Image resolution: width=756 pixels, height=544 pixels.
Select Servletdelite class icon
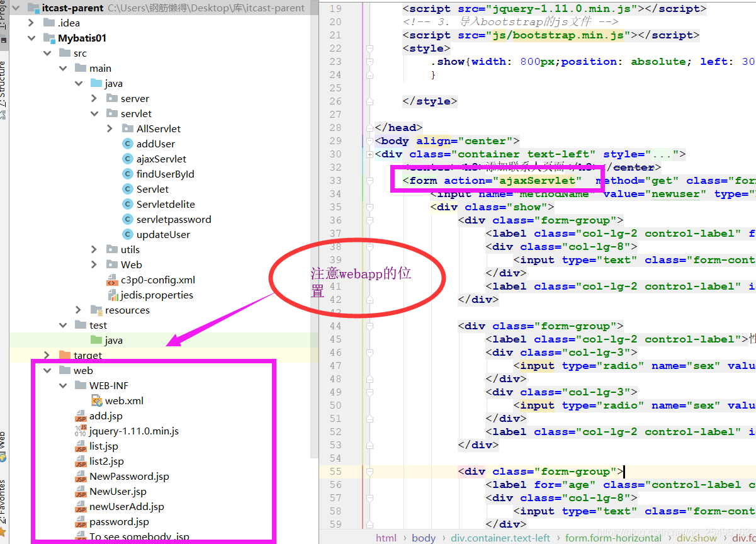(x=127, y=204)
